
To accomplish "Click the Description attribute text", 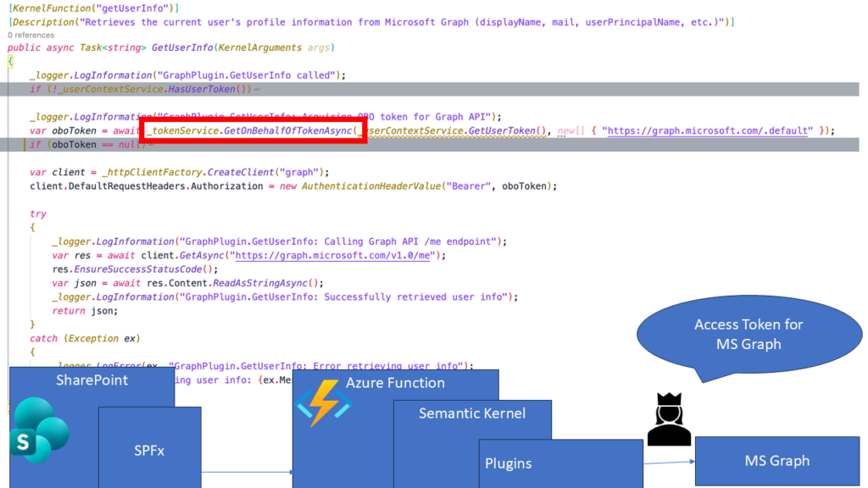I will 371,22.
